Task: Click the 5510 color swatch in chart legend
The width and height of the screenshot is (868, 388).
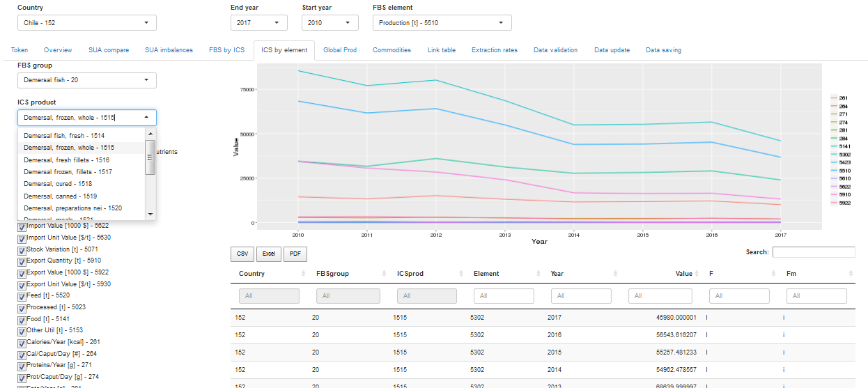Action: coord(834,171)
